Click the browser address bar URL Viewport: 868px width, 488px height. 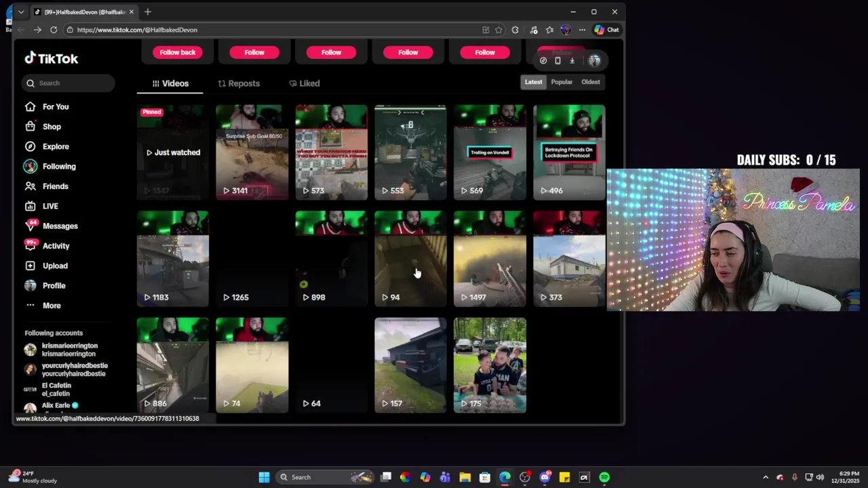point(137,30)
